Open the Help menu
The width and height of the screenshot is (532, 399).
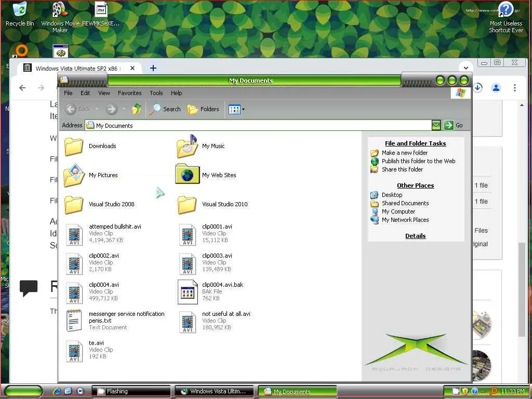tap(177, 93)
